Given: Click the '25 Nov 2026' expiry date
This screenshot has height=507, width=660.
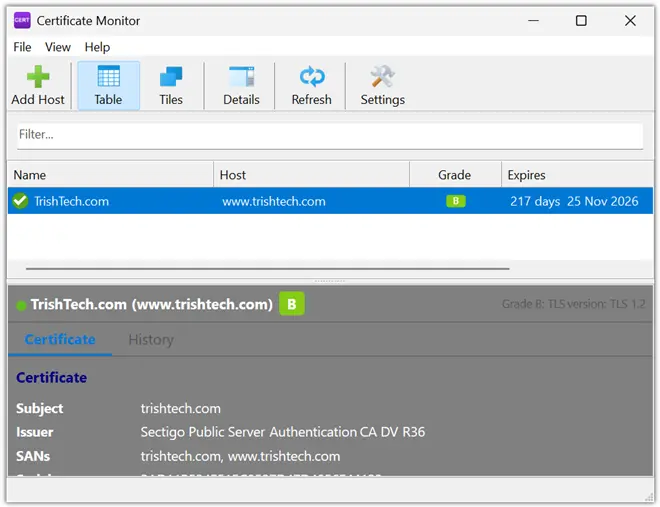Looking at the screenshot, I should (603, 201).
